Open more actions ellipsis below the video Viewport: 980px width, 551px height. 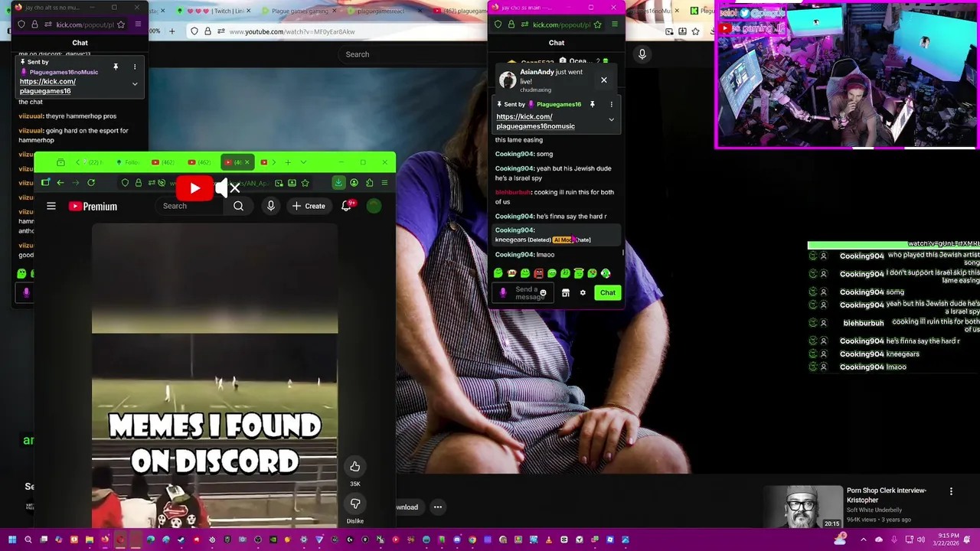point(438,507)
